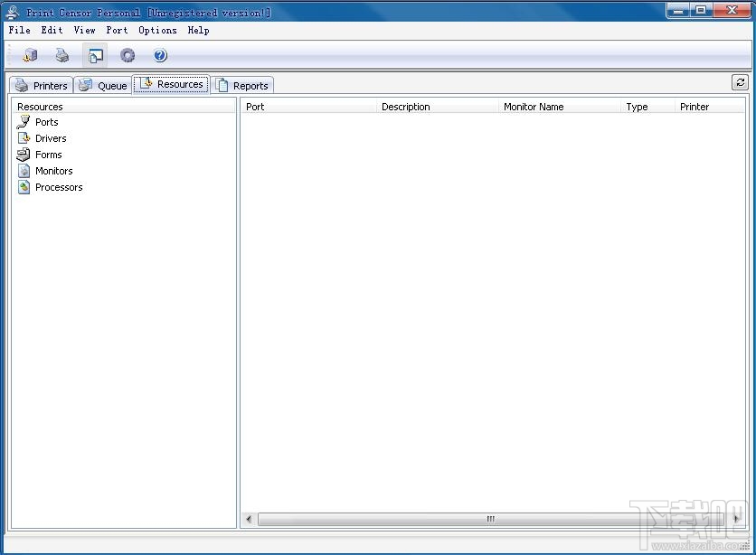Screen dimensions: 756x555
Task: Click the horizontal scrollbar thumb
Action: coord(490,519)
